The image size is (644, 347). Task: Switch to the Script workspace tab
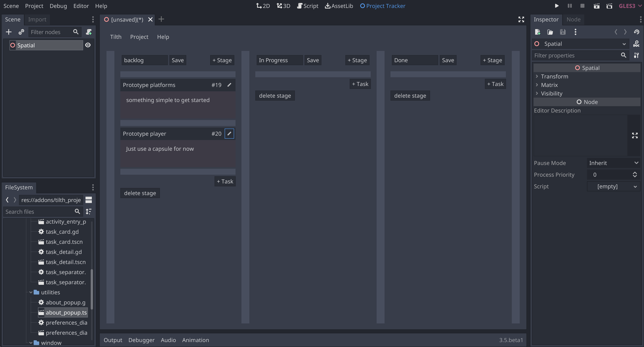(x=308, y=6)
